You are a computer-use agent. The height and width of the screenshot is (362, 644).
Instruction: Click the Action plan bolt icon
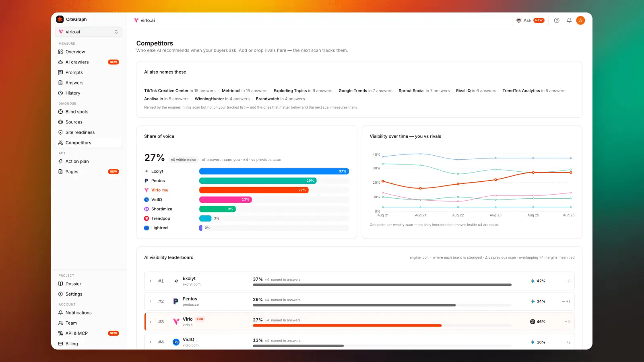click(60, 161)
